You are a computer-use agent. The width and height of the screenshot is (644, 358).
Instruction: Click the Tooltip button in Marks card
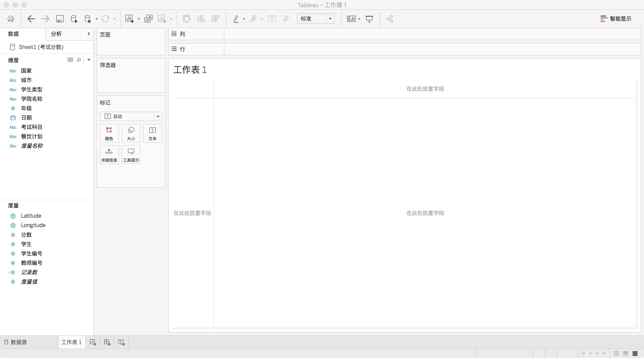131,155
